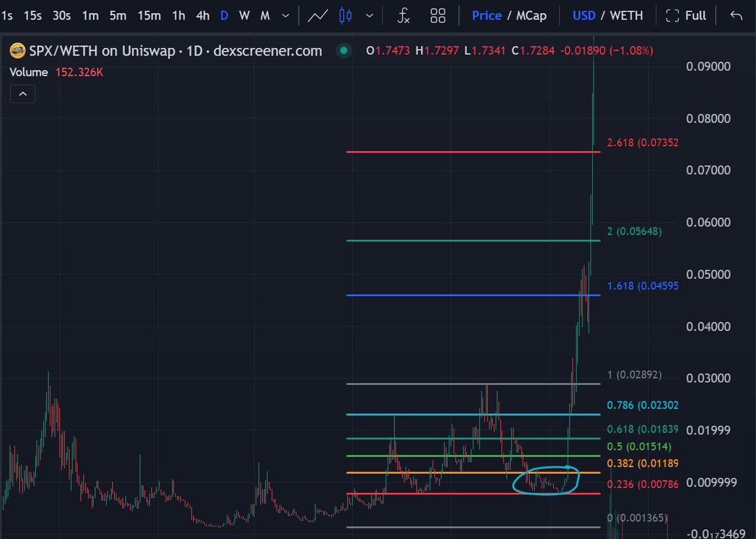Select the 30s timeframe

tap(61, 15)
